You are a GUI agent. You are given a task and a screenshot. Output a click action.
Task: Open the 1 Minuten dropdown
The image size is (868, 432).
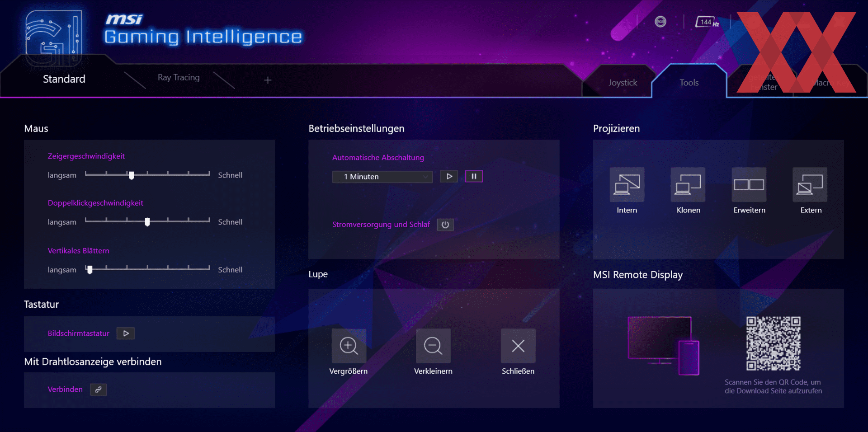(382, 177)
